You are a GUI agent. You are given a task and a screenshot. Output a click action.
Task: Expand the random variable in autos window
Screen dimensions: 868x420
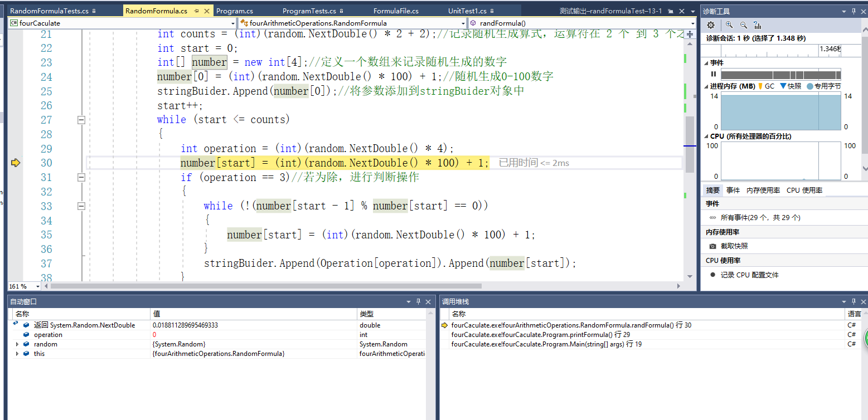coord(17,344)
